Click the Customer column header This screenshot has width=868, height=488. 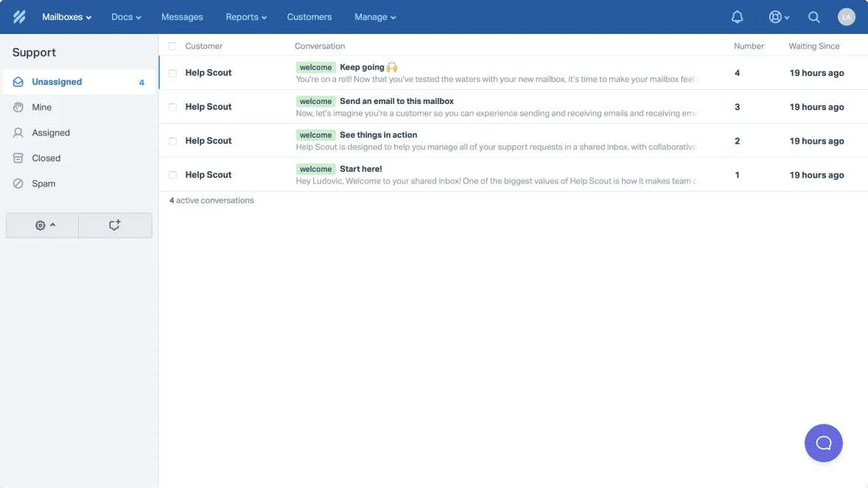tap(203, 46)
